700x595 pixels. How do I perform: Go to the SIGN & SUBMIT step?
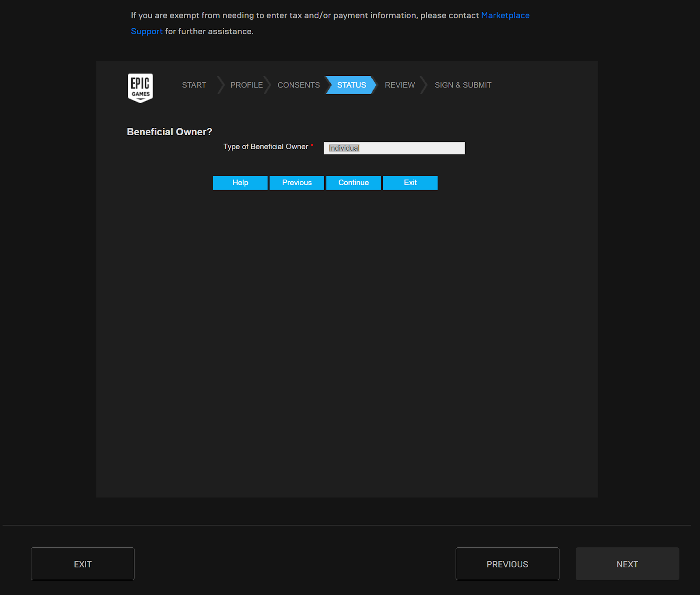pos(463,85)
